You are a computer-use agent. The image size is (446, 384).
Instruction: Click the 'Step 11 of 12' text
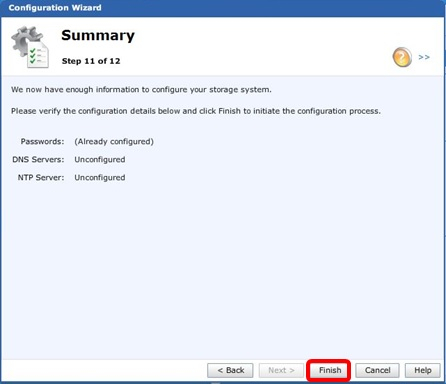(91, 61)
